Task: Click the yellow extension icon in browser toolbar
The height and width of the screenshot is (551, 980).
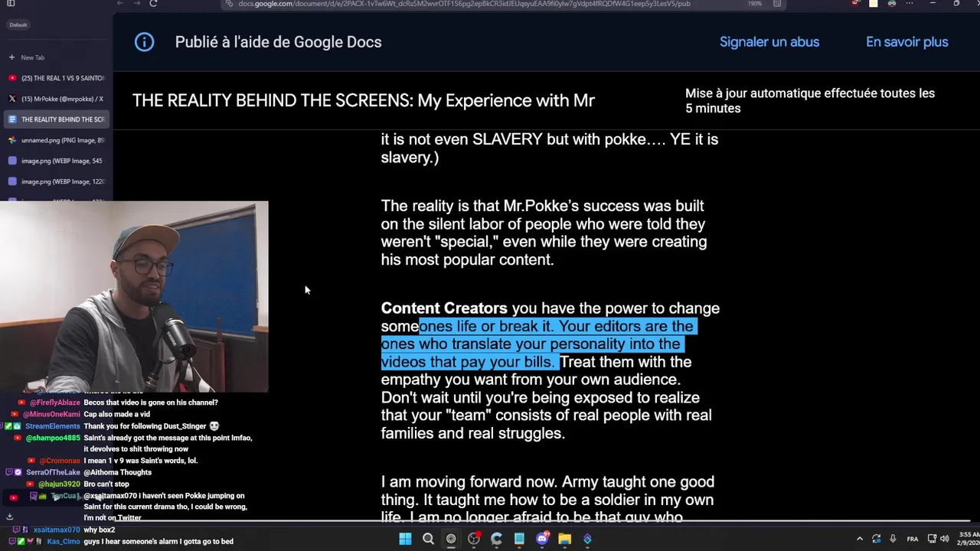Action: point(873,4)
